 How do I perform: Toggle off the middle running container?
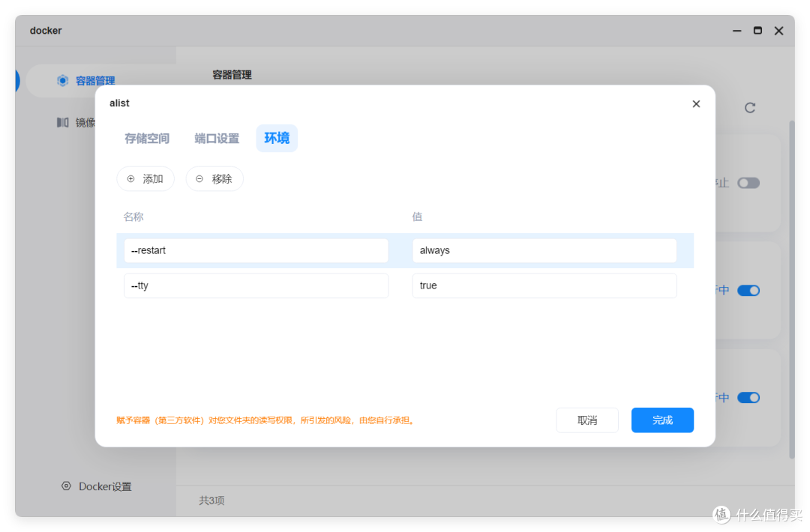[x=748, y=290]
